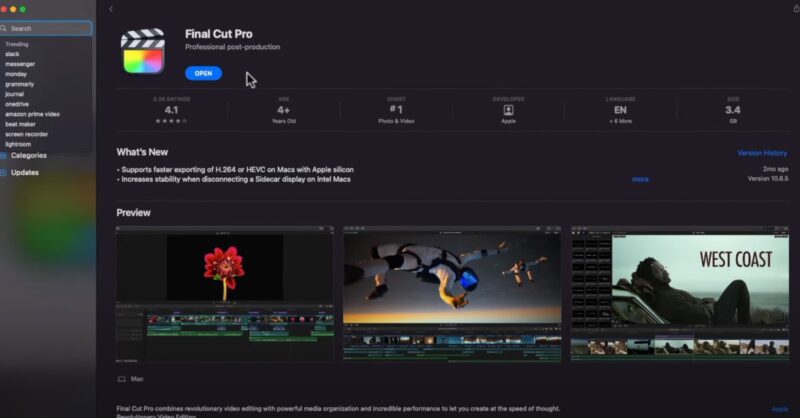The image size is (800, 418).
Task: Open the Updates section
Action: point(24,173)
